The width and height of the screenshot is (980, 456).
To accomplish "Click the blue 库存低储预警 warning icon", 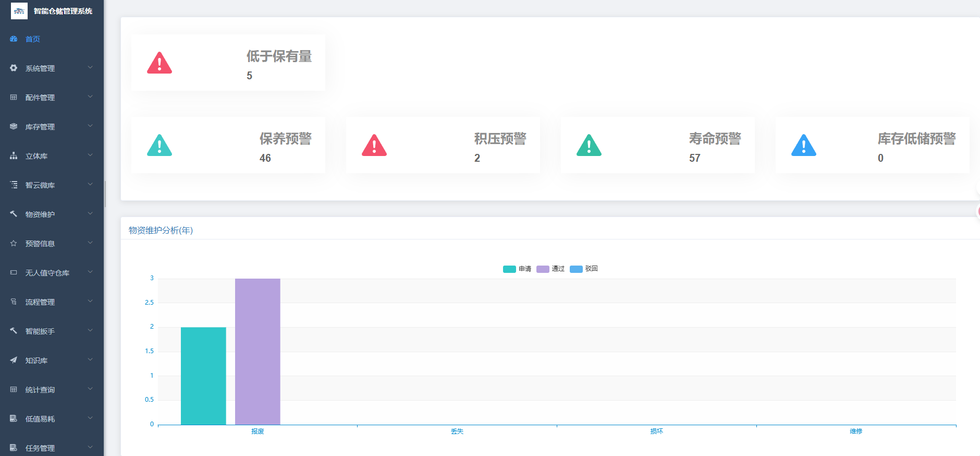I will (804, 146).
